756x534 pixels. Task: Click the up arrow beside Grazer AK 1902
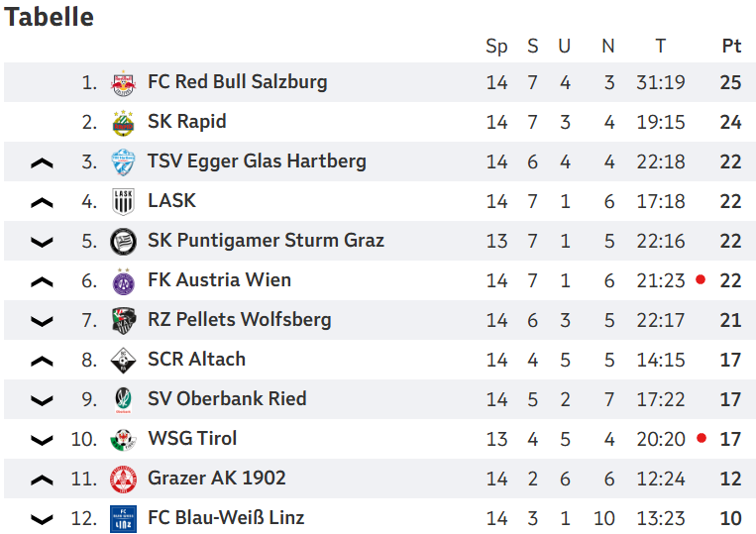42,481
